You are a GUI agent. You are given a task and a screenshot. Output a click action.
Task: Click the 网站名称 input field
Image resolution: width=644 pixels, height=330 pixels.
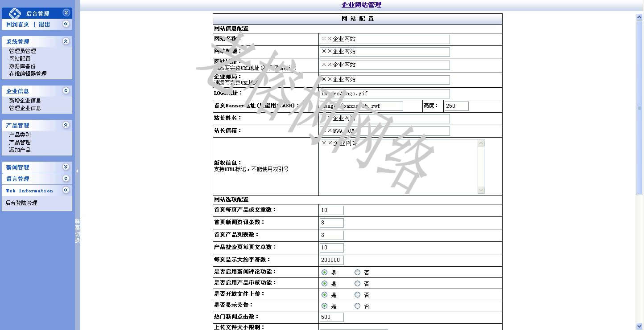coord(385,39)
